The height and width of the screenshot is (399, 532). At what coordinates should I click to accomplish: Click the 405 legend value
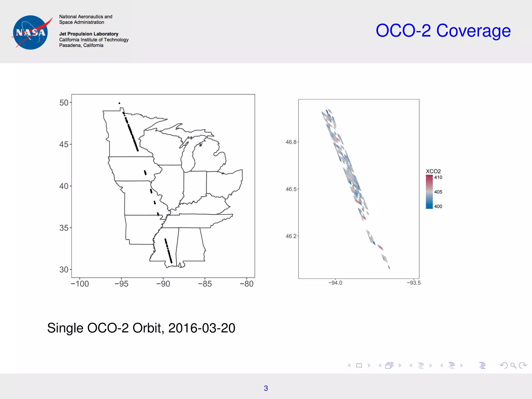(438, 192)
